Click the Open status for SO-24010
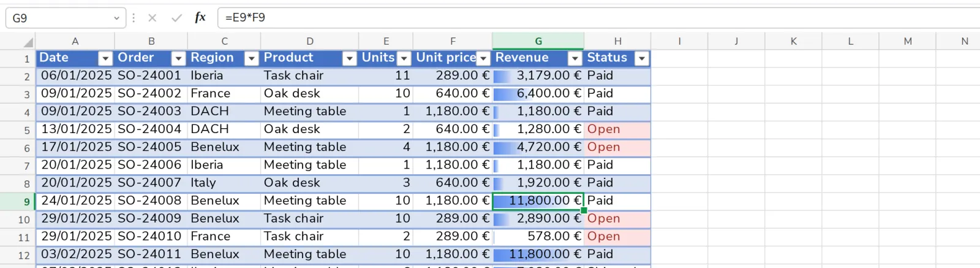 point(617,236)
